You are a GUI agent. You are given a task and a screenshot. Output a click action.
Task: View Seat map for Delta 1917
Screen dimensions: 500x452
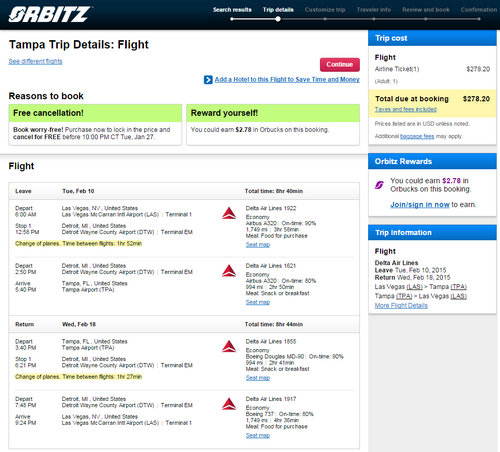258,435
